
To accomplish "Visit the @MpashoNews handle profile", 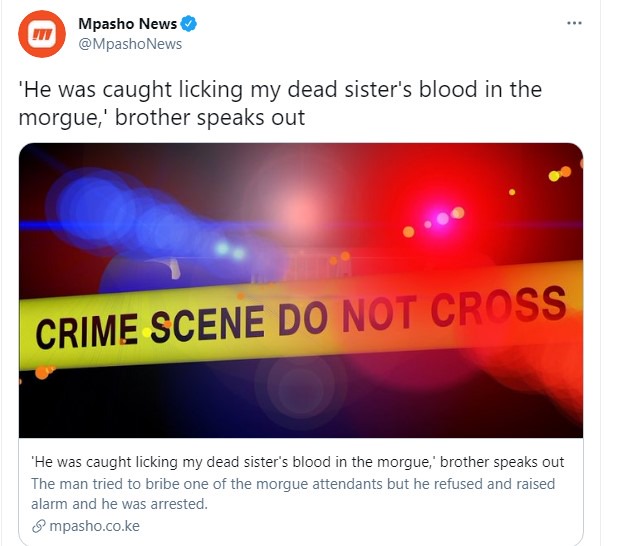I will click(130, 44).
